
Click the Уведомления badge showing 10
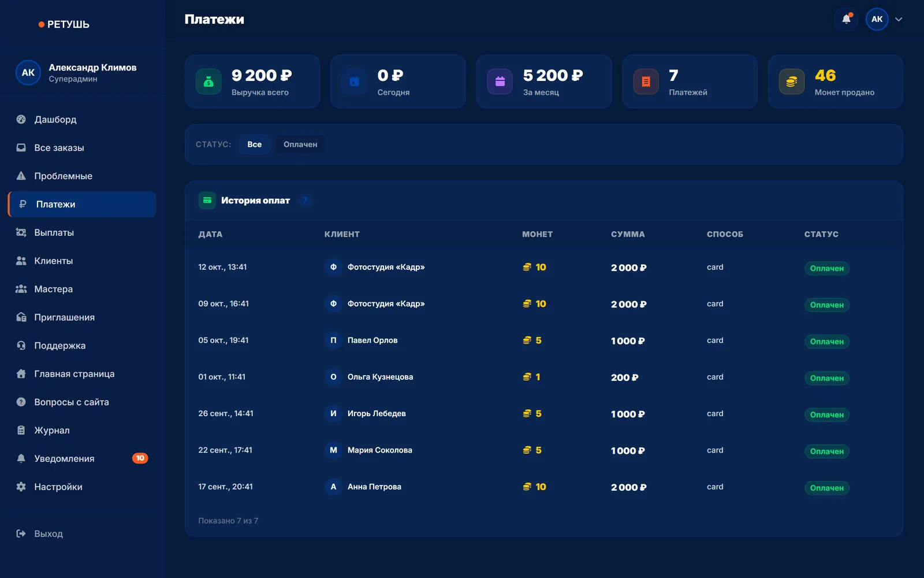pyautogui.click(x=140, y=458)
